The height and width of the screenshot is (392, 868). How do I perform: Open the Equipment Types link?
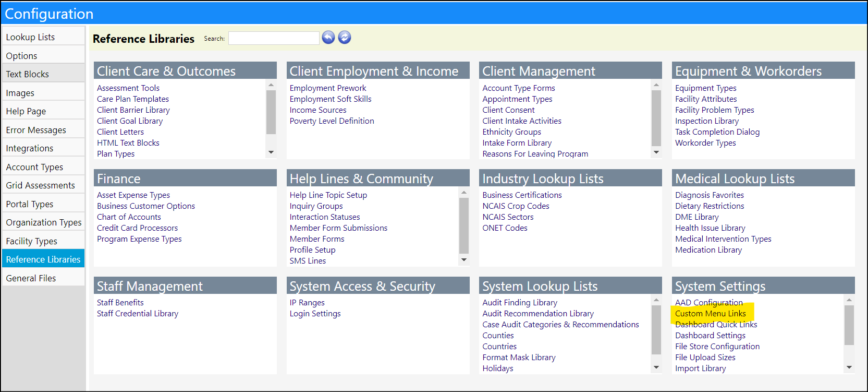[706, 88]
